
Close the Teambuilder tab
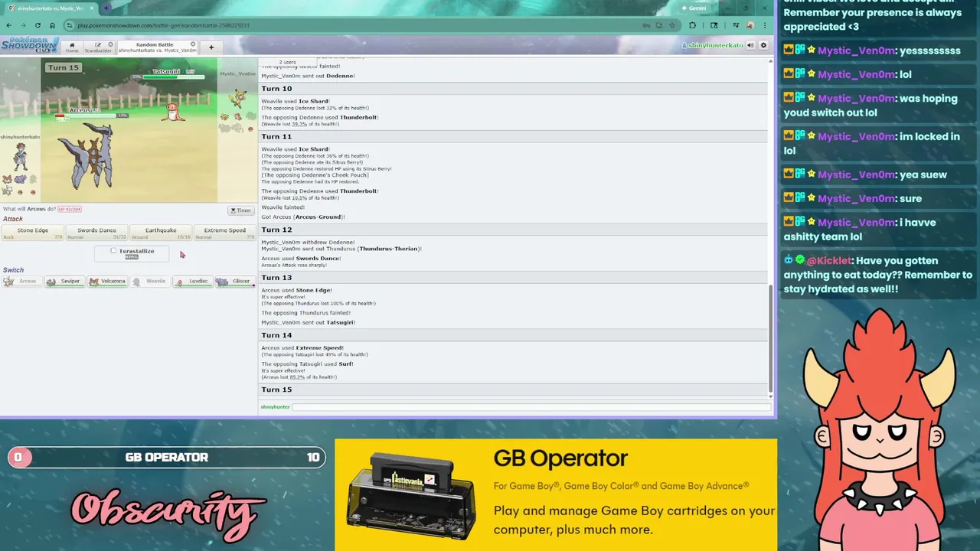click(x=110, y=44)
